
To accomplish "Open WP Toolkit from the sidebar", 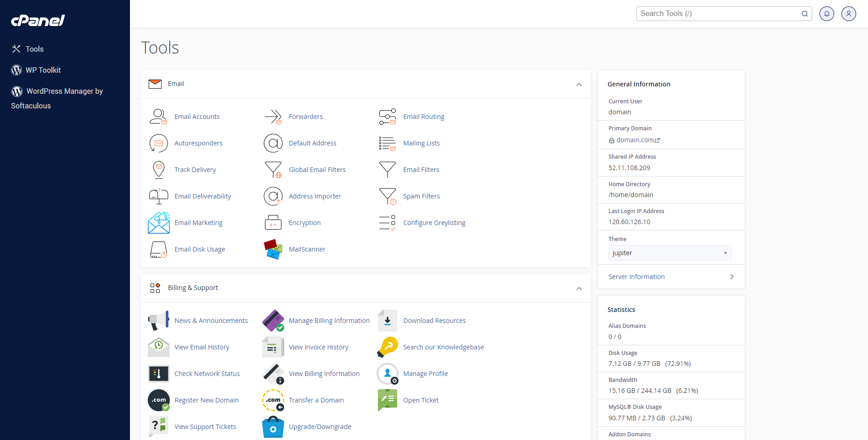I will (x=43, y=70).
